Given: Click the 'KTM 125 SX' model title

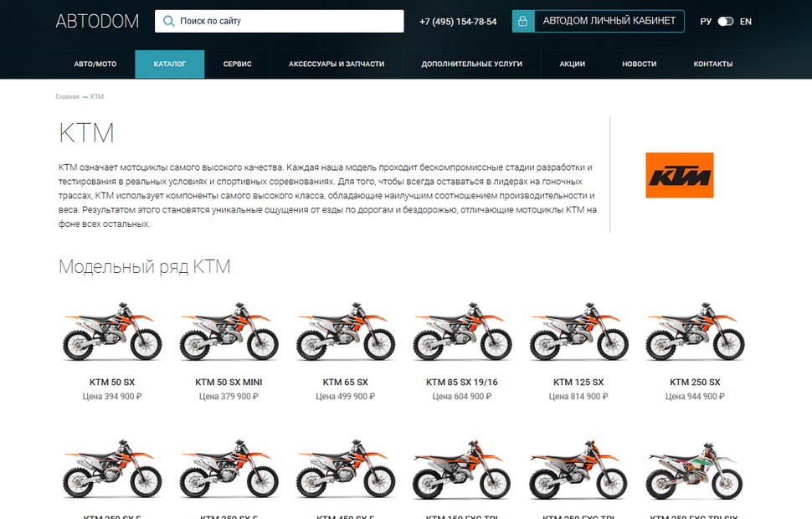Looking at the screenshot, I should [578, 383].
